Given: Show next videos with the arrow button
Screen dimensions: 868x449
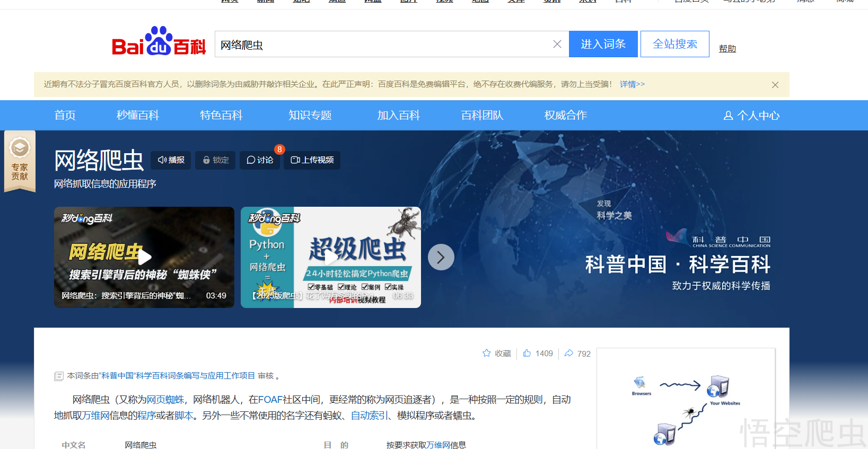Looking at the screenshot, I should (x=441, y=257).
